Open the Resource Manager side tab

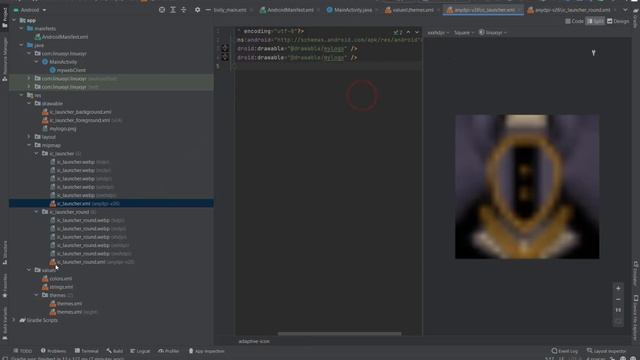[4, 59]
